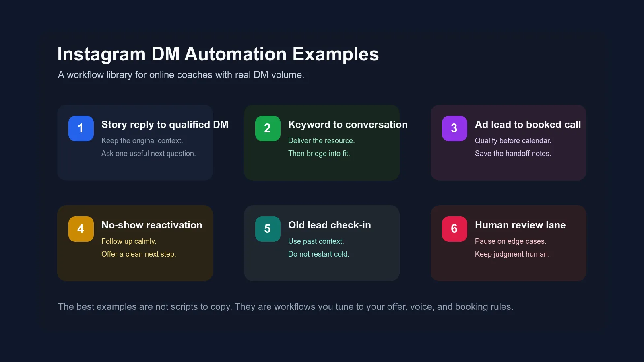Click the 'Instagram DM Automation Examples' title

point(218,54)
